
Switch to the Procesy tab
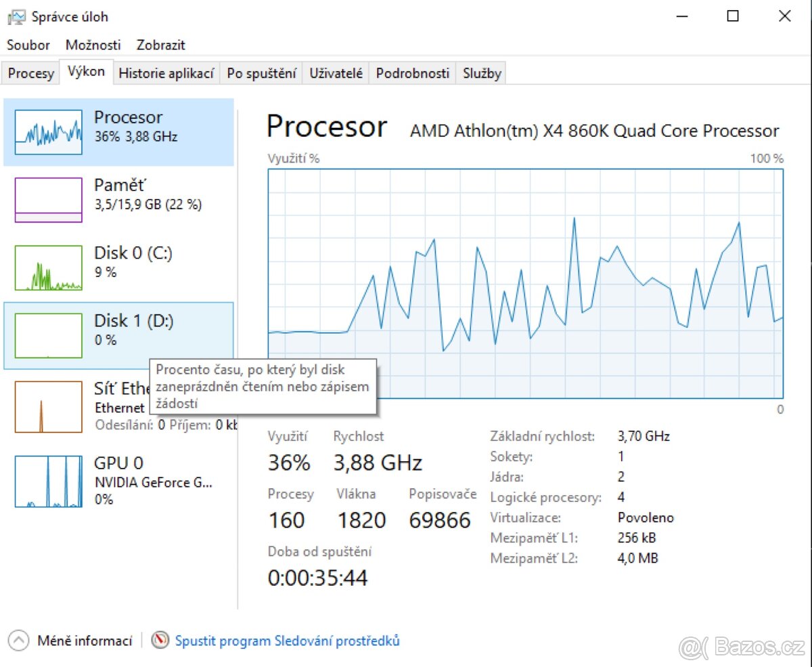click(31, 74)
